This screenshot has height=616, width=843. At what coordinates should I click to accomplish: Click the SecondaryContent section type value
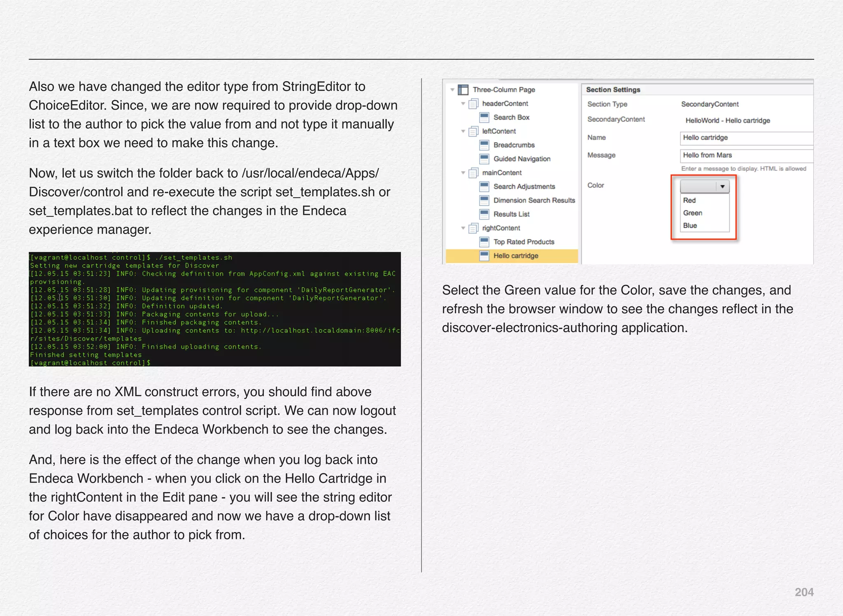coord(710,104)
